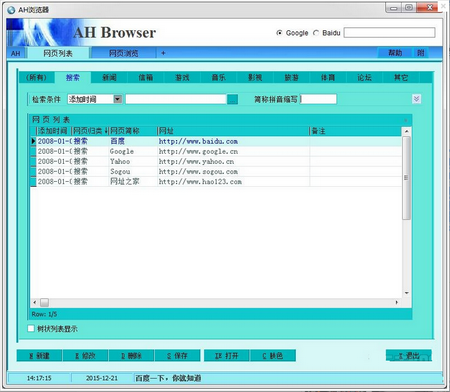Image resolution: width=450 pixels, height=392 pixels.
Task: Enable the 树状列表显示 checkbox
Action: pos(31,328)
